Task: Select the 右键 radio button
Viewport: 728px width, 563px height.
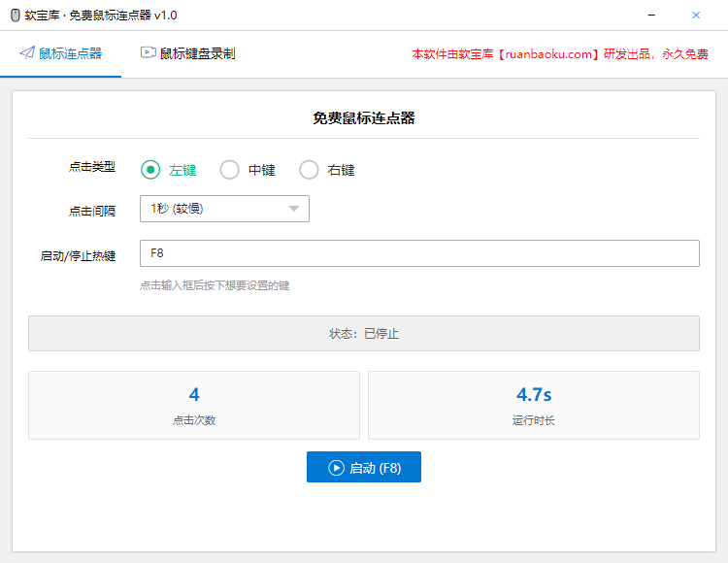Action: [309, 170]
